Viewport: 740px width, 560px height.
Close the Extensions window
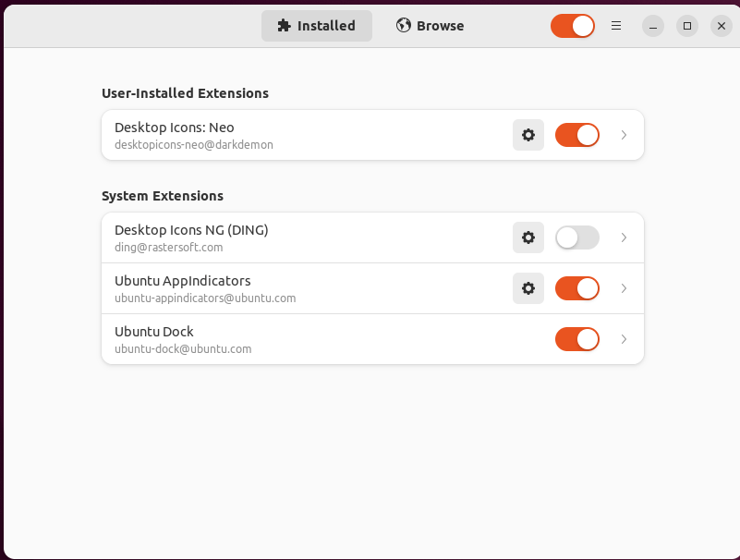click(722, 26)
